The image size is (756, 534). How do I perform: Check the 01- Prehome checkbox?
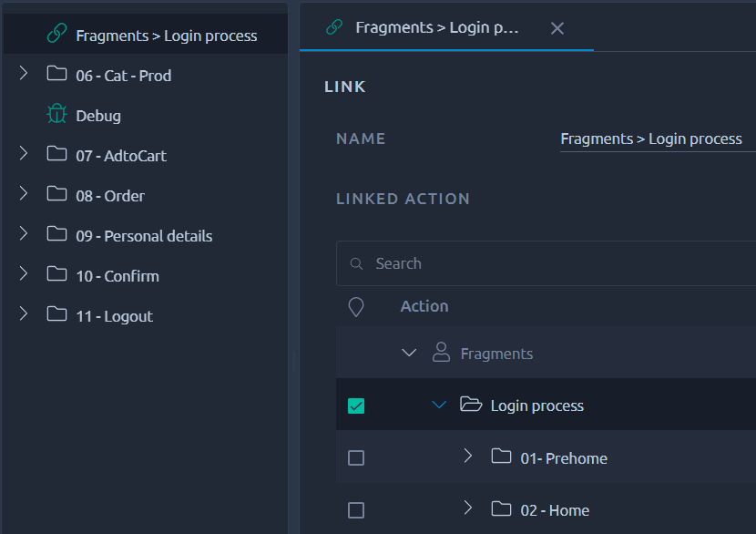356,457
